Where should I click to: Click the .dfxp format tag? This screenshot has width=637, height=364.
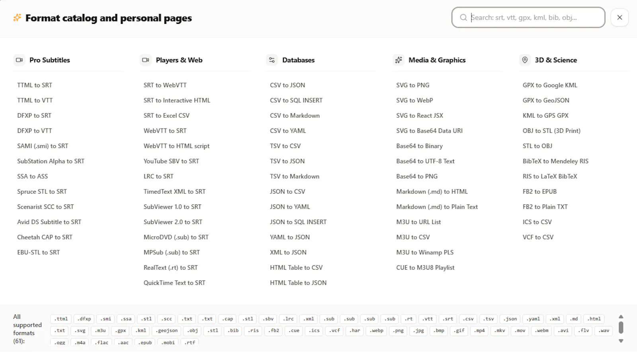pyautogui.click(x=84, y=319)
